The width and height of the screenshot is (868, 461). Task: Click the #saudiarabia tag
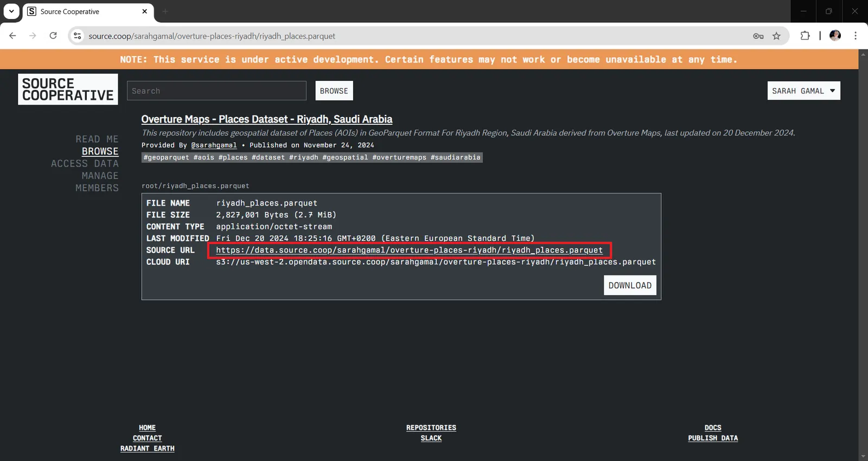point(456,157)
